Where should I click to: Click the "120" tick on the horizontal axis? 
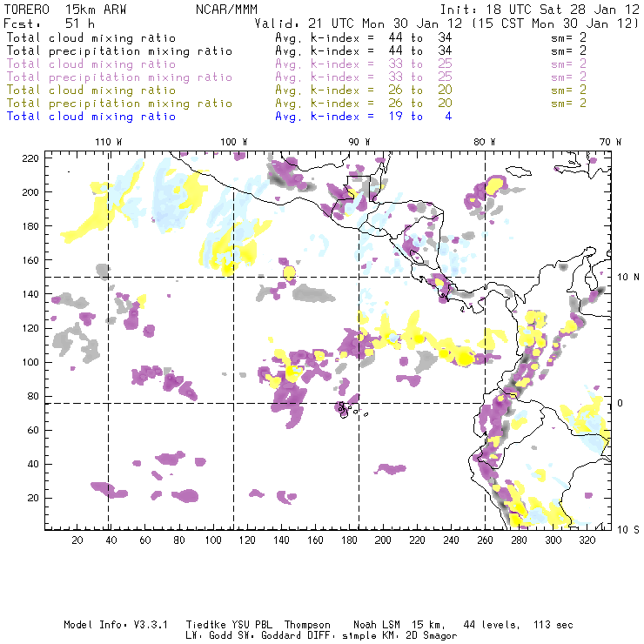247,540
